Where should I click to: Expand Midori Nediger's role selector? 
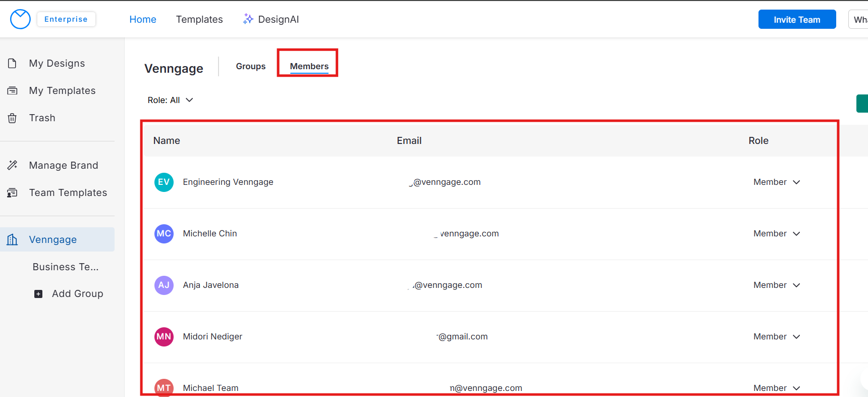[x=777, y=336]
